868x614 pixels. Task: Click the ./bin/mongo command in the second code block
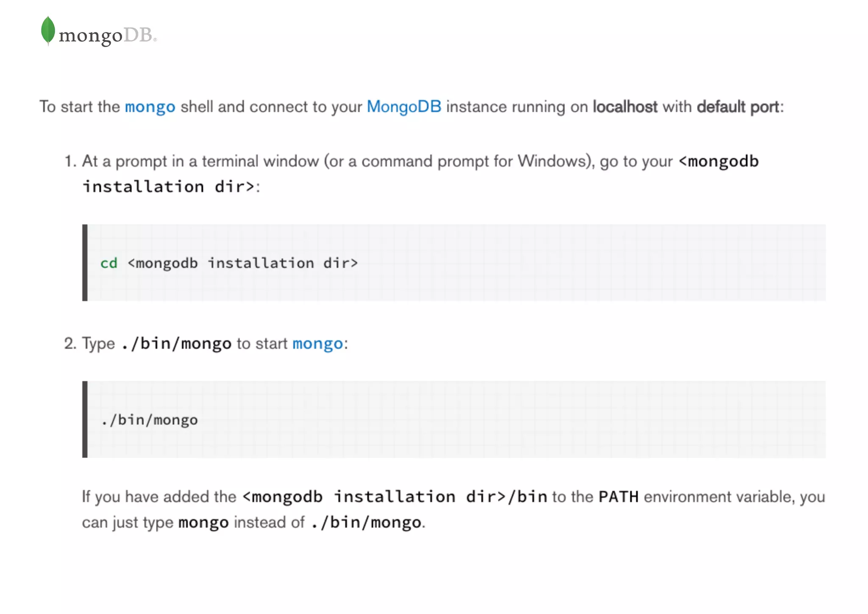click(x=150, y=420)
